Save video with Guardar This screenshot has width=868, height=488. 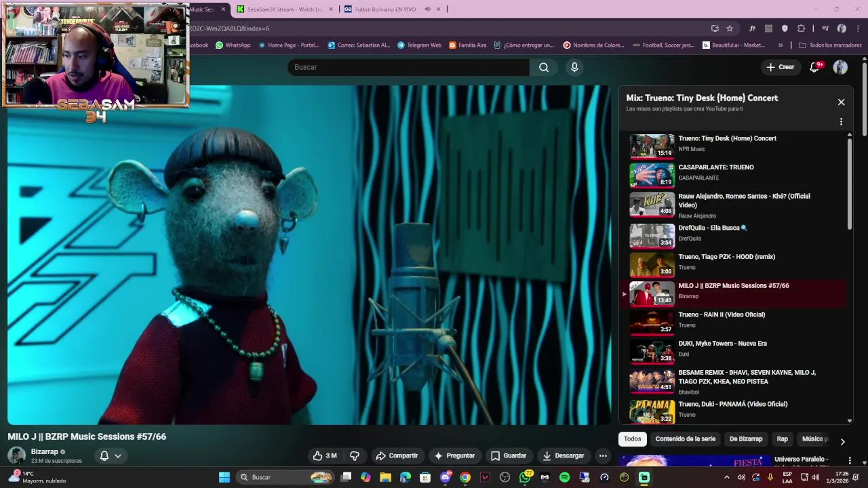pyautogui.click(x=509, y=455)
